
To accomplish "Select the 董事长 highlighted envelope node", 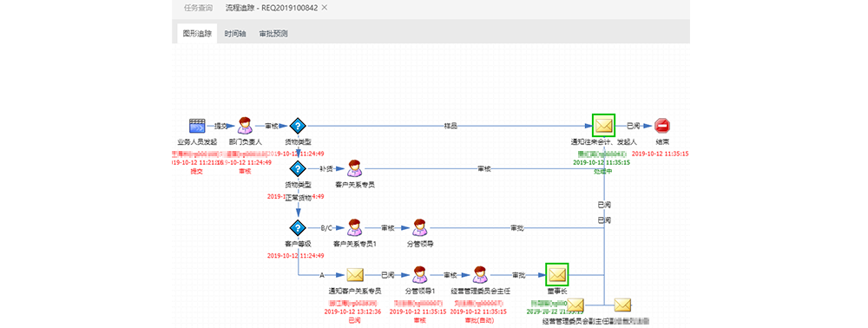I will click(557, 274).
